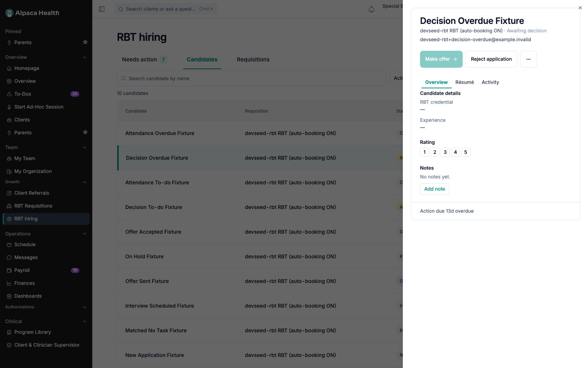The image size is (588, 368).
Task: Focus the Search candidate by name field
Action: pos(251,79)
